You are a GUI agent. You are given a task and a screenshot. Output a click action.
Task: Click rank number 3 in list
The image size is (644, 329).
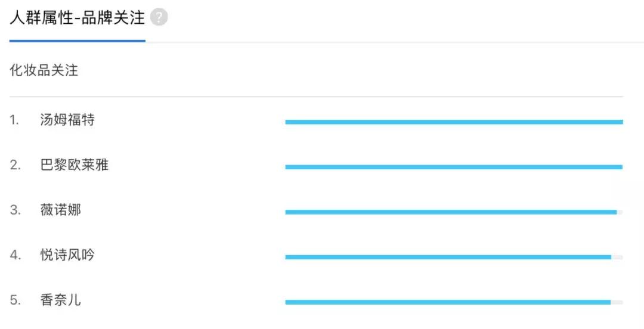pos(15,210)
